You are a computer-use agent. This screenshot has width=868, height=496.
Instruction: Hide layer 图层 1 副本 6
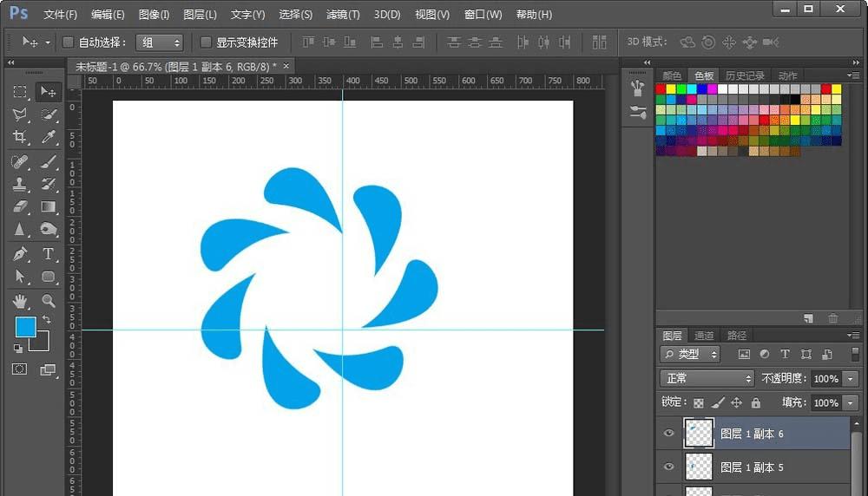(668, 433)
